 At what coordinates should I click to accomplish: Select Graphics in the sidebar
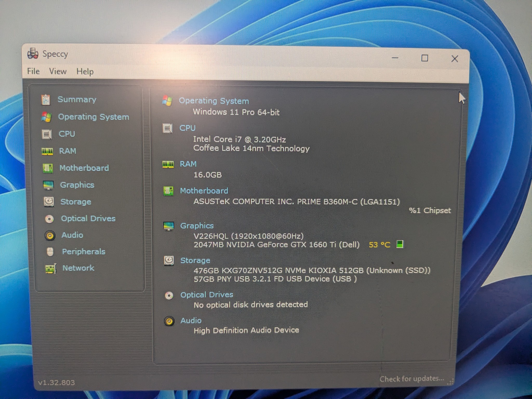coord(77,185)
